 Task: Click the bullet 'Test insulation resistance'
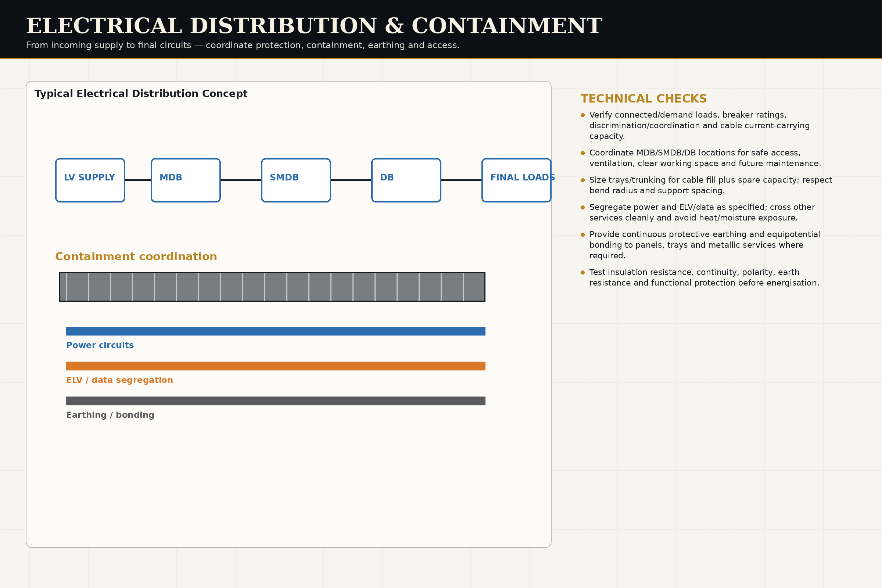click(700, 277)
